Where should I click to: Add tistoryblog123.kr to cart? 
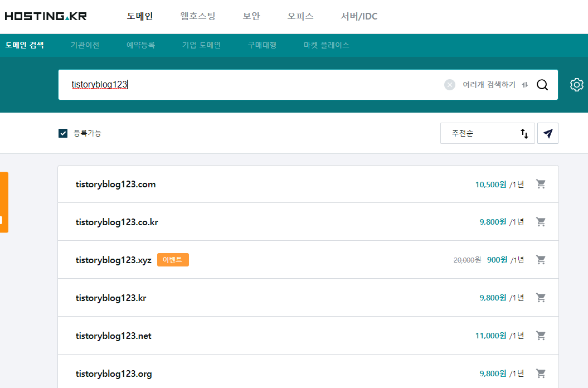tap(541, 298)
